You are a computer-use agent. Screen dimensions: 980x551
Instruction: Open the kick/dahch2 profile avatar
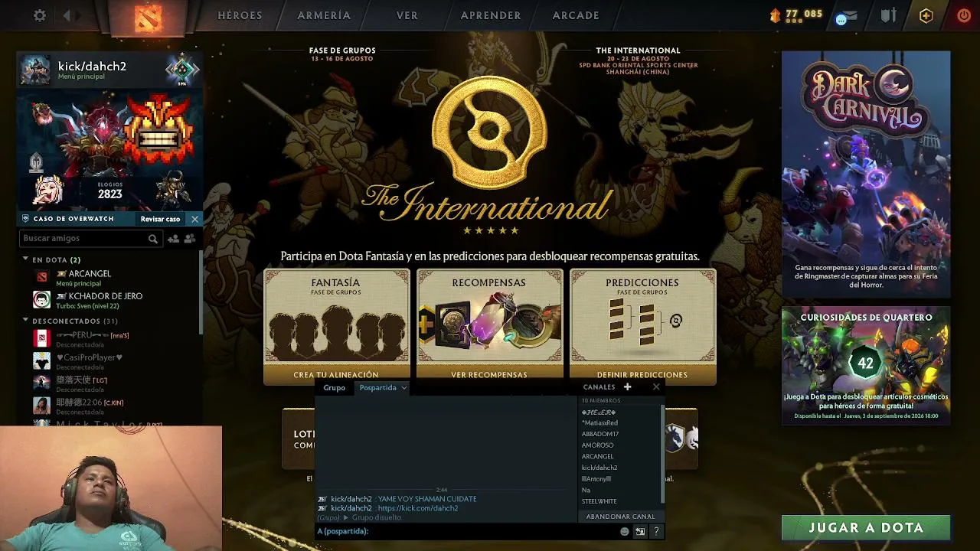pyautogui.click(x=35, y=70)
